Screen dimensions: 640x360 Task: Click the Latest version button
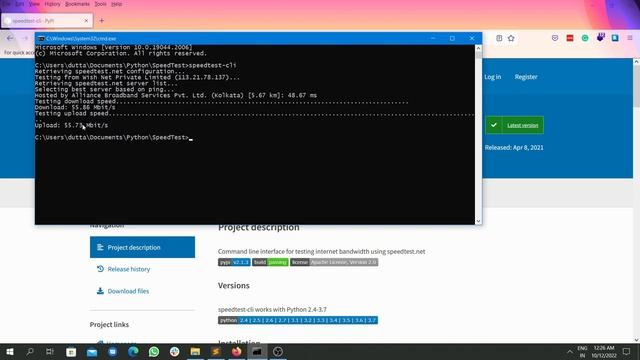tap(514, 125)
